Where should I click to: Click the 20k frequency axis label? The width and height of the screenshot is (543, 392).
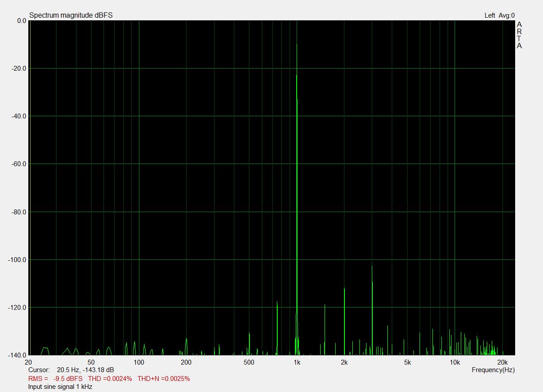(x=502, y=362)
